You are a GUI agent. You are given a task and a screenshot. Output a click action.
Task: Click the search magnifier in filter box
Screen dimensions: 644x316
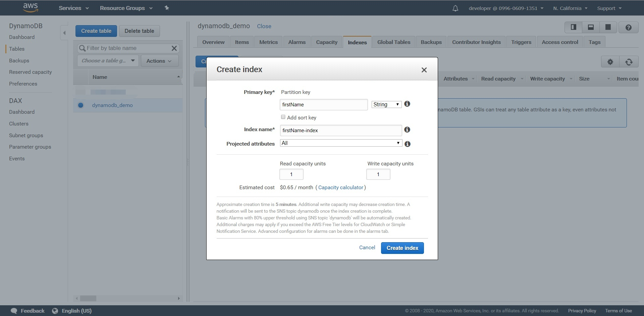[82, 48]
